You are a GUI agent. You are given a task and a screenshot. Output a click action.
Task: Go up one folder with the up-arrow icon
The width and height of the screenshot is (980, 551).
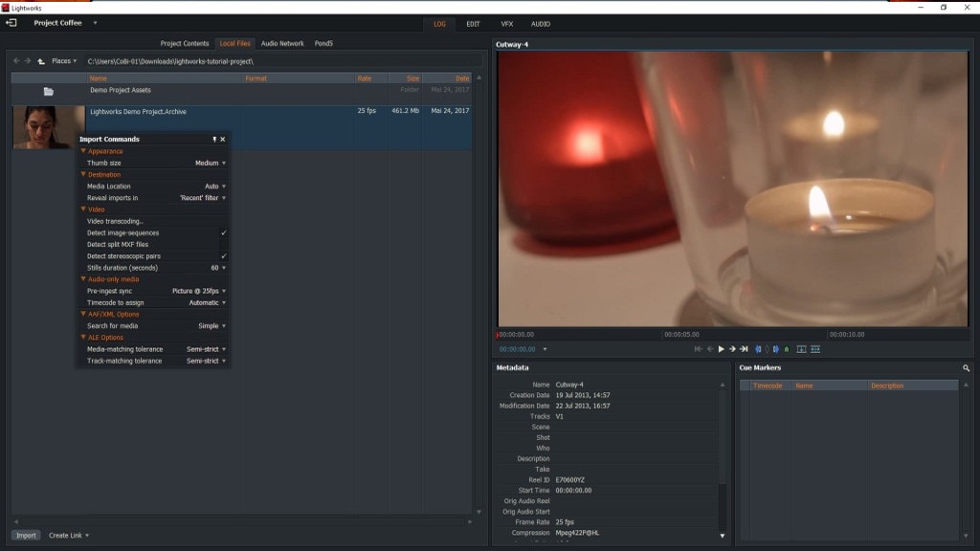pos(41,61)
